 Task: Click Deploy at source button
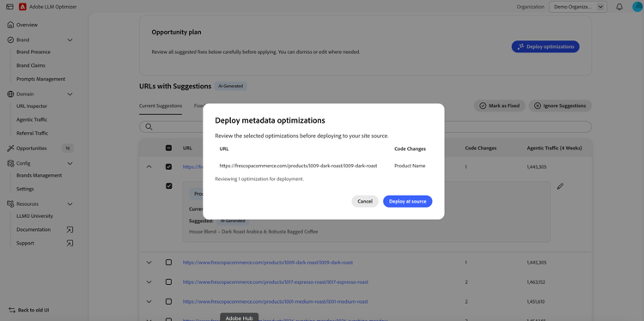pos(407,202)
